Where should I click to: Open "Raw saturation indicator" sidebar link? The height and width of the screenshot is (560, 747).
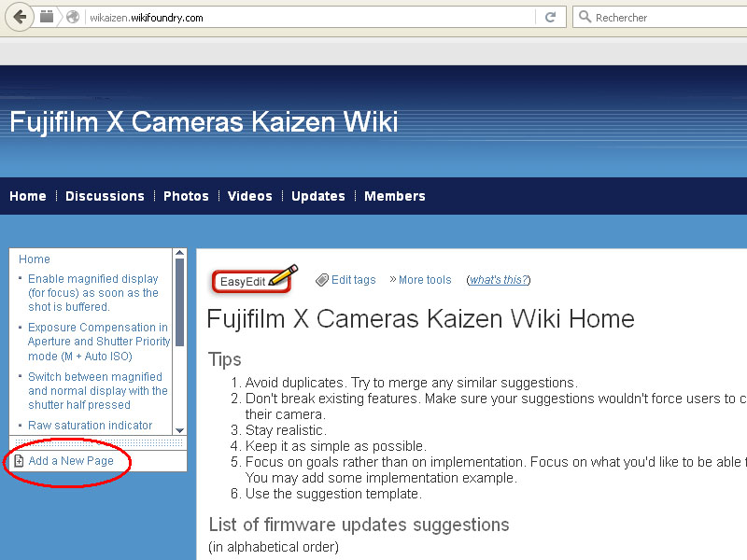click(x=91, y=426)
